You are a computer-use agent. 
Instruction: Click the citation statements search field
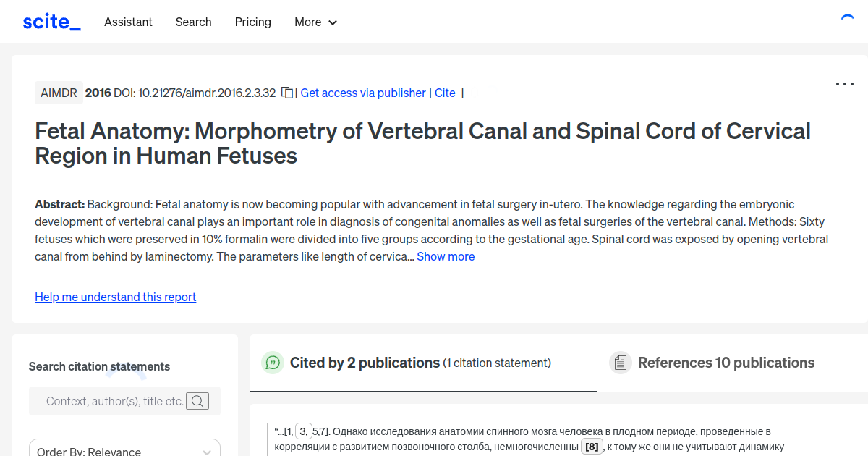tap(116, 400)
